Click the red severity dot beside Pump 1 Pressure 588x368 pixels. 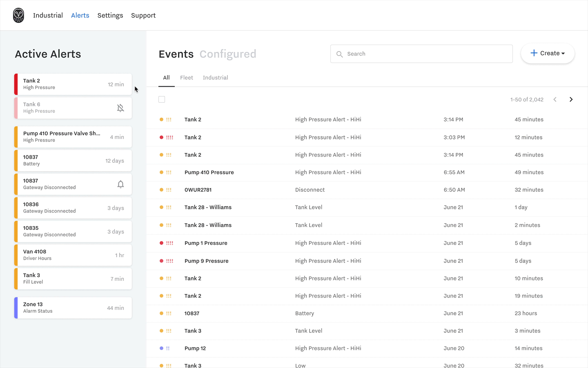pyautogui.click(x=161, y=242)
